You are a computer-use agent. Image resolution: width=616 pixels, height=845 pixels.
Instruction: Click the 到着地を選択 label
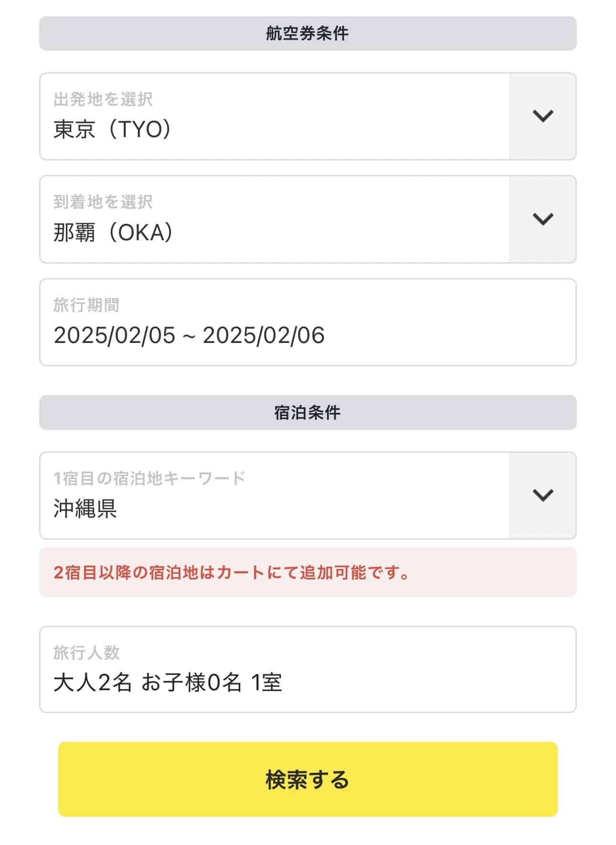[x=103, y=202]
